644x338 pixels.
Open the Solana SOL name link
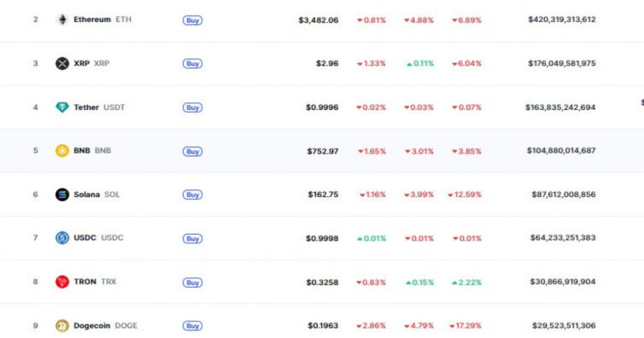(x=96, y=195)
